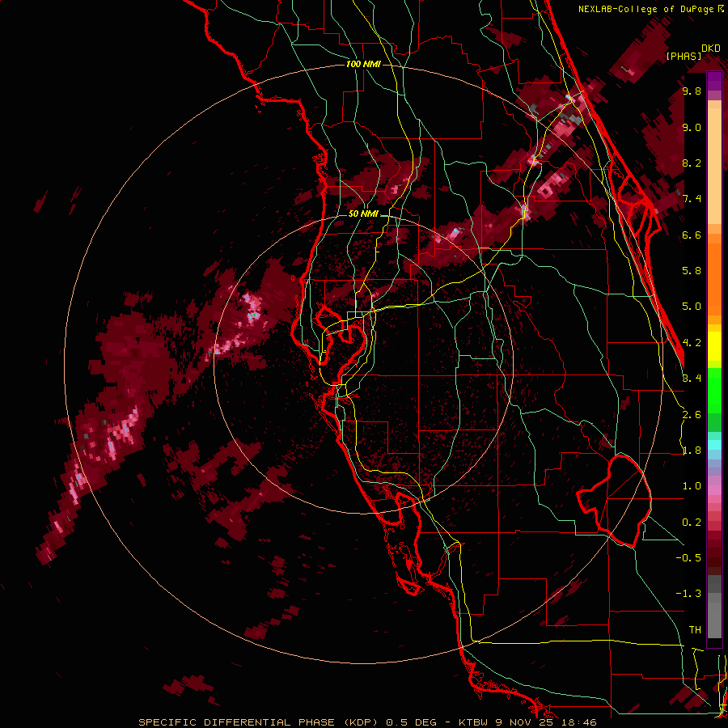This screenshot has width=728, height=728.
Task: Click the 5.8 value on the color scale
Action: 692,271
